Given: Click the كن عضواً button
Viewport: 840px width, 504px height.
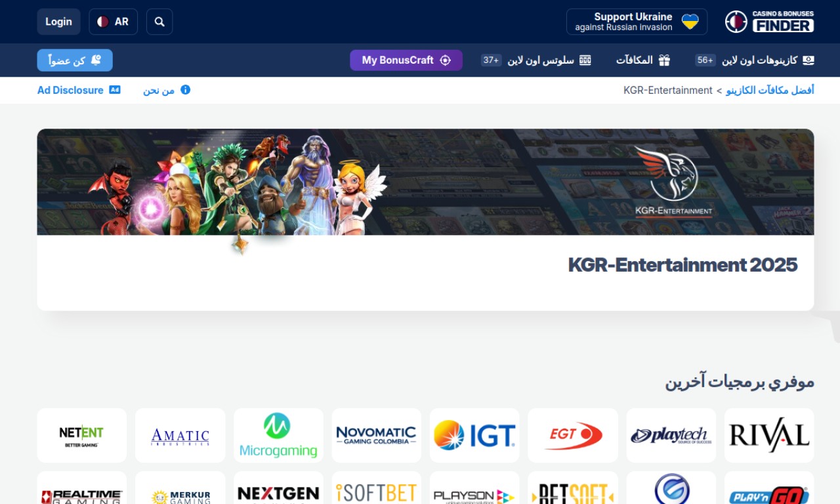Looking at the screenshot, I should click(x=75, y=60).
